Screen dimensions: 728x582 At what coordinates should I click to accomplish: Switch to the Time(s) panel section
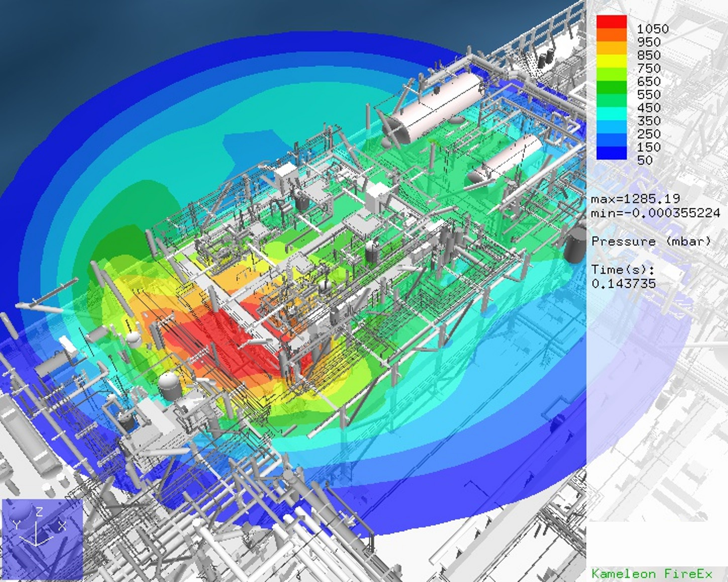click(x=623, y=270)
